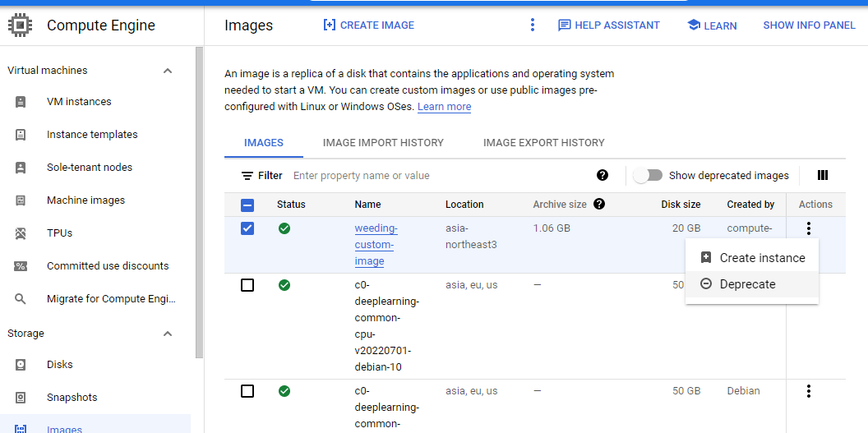This screenshot has width=868, height=433.
Task: Sort by the Created by column header
Action: 750,205
